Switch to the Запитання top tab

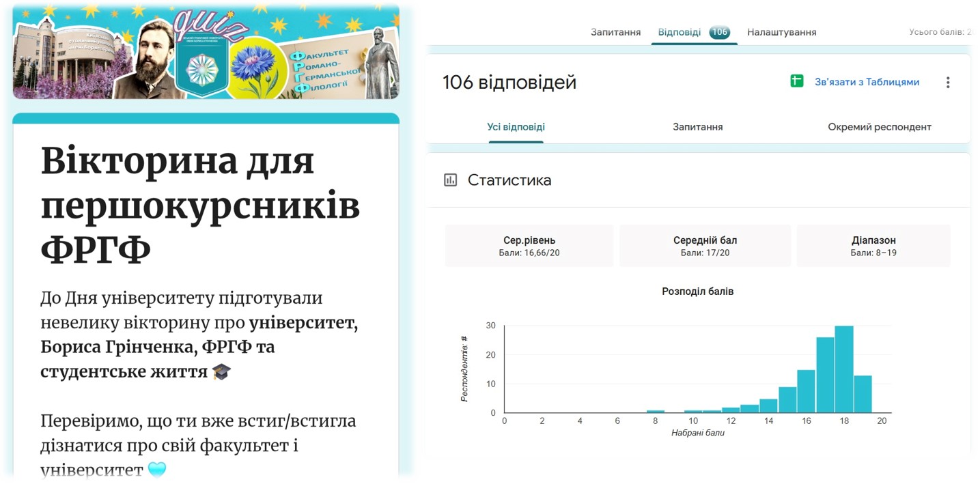tap(615, 32)
